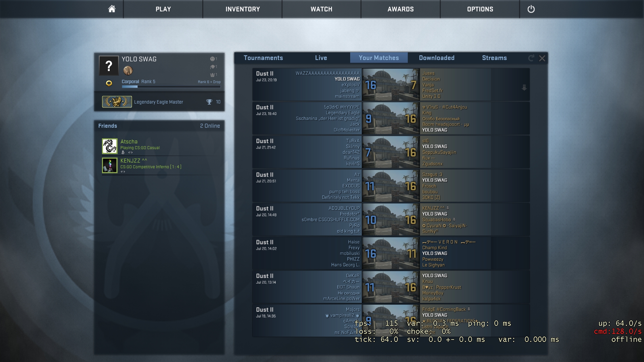This screenshot has width=644, height=362.
Task: Select the Dust II thumbnail for Jul 20, 13:14
Action: [391, 287]
